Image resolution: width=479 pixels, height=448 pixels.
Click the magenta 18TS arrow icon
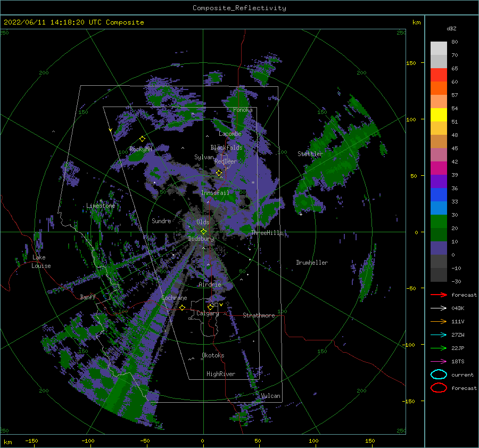(439, 361)
